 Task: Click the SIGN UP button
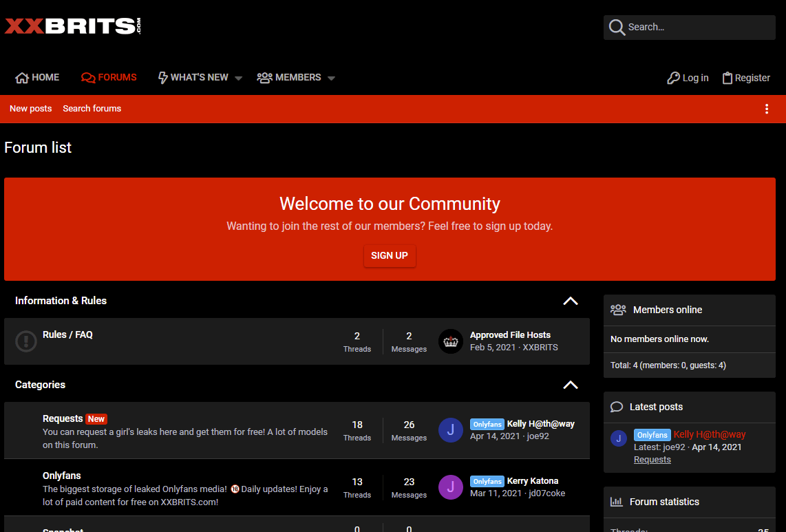390,256
